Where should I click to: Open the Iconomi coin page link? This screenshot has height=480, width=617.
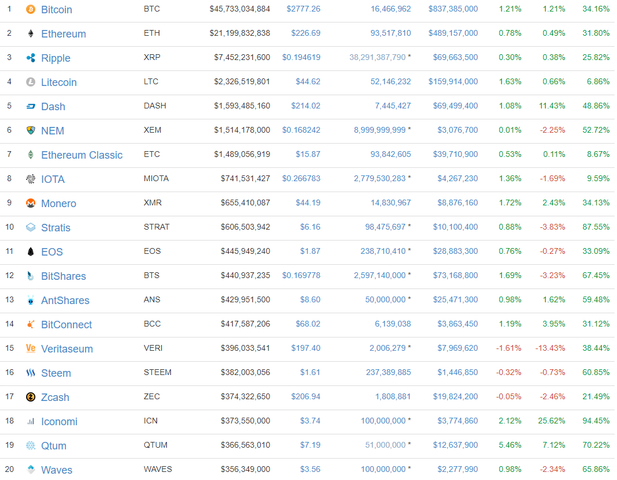(x=59, y=422)
